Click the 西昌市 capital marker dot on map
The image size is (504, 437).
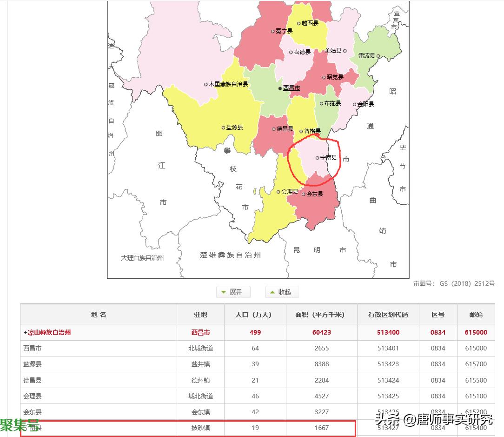[280, 88]
